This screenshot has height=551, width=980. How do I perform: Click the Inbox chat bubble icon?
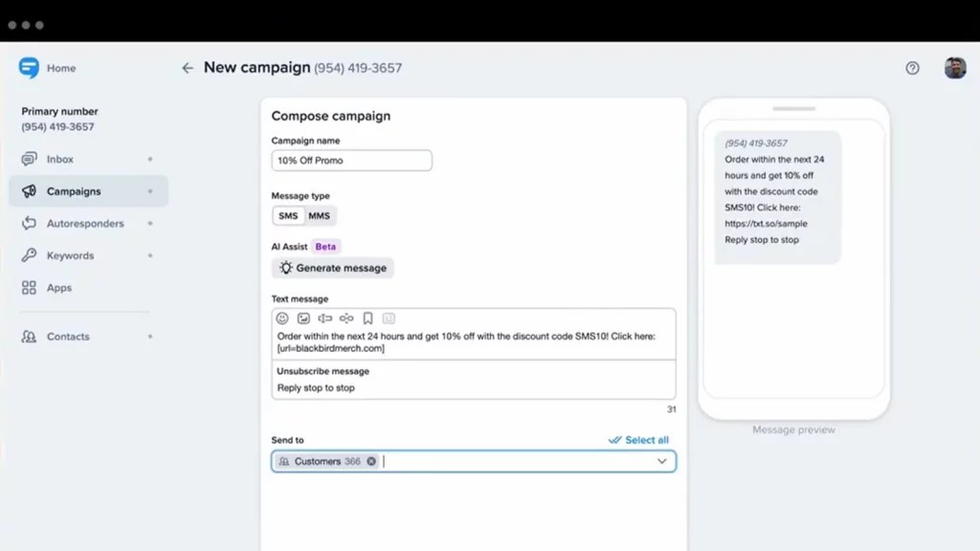tap(29, 160)
